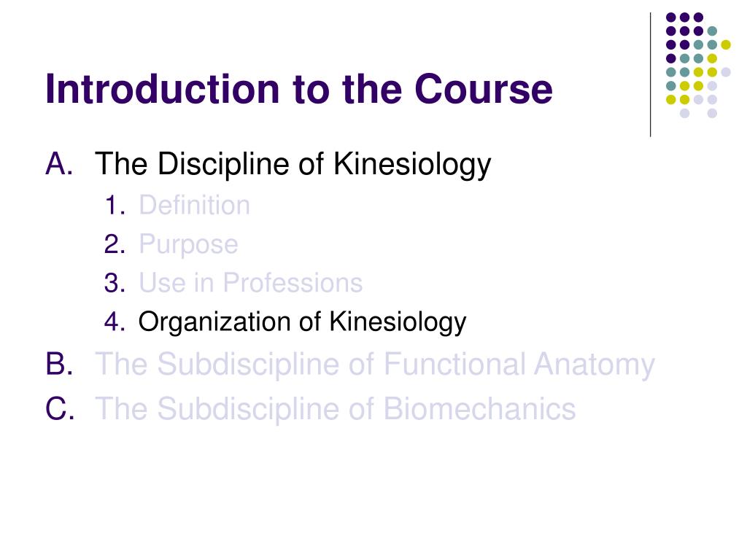Viewport: 747px width, 560px height.
Task: Click The Subdiscipline of Functional Anatomy
Action: (x=374, y=365)
